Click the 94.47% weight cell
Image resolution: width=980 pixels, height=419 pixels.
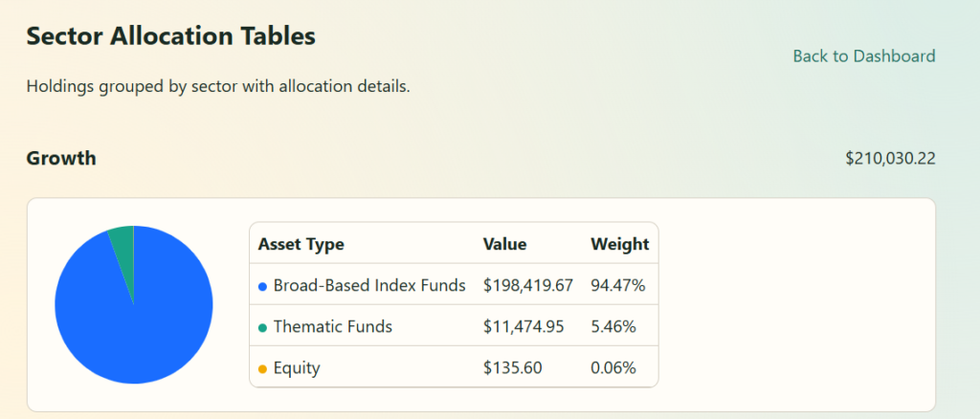(x=617, y=285)
